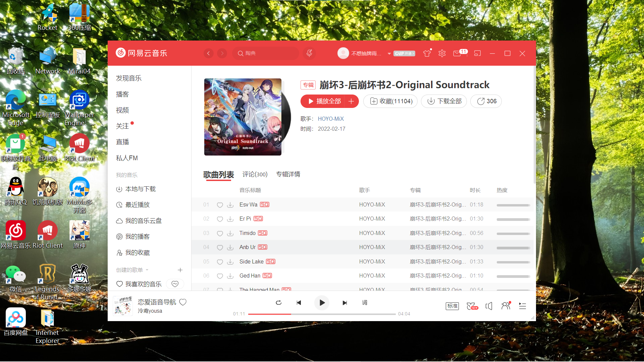Open the 标准 sound quality selector

coord(452,306)
